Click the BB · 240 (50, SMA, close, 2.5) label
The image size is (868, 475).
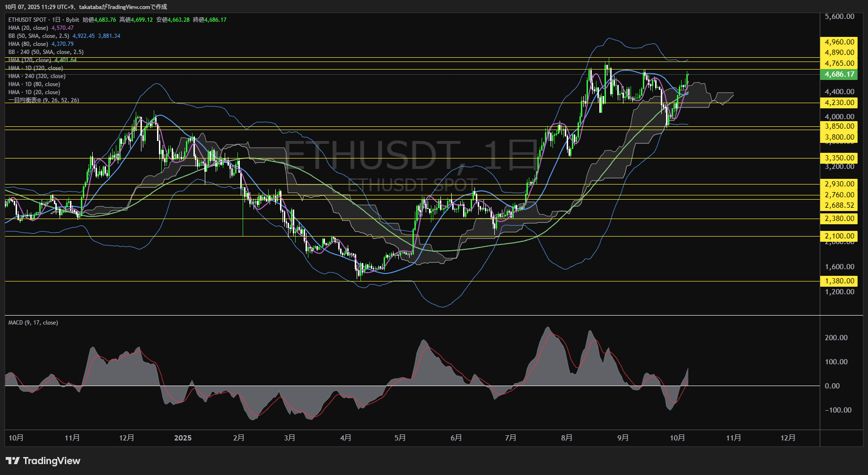click(x=46, y=52)
